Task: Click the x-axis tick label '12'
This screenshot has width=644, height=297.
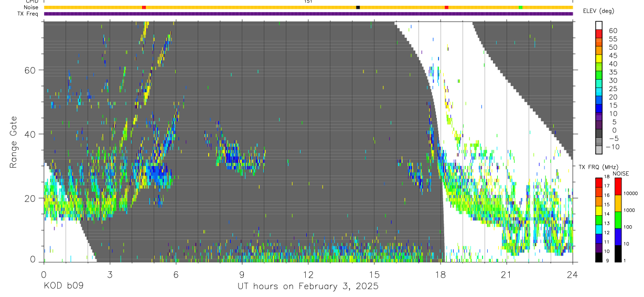Action: pos(308,274)
